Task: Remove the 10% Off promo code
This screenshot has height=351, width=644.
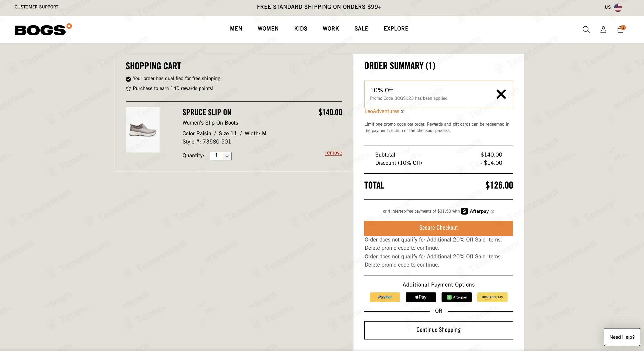Action: click(x=501, y=94)
